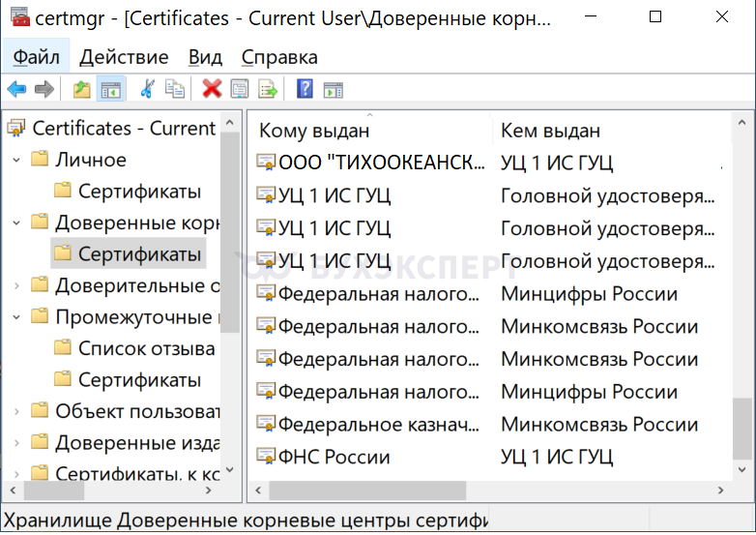Click the Export list icon
The width and height of the screenshot is (756, 535).
point(268,89)
